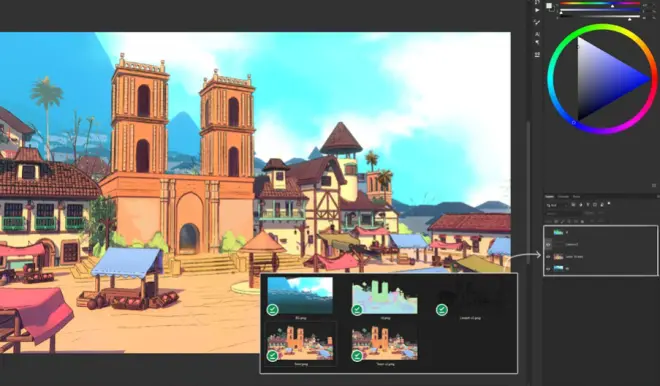The width and height of the screenshot is (660, 386).
Task: Open the Layers panel flyout menu
Action: (x=657, y=197)
